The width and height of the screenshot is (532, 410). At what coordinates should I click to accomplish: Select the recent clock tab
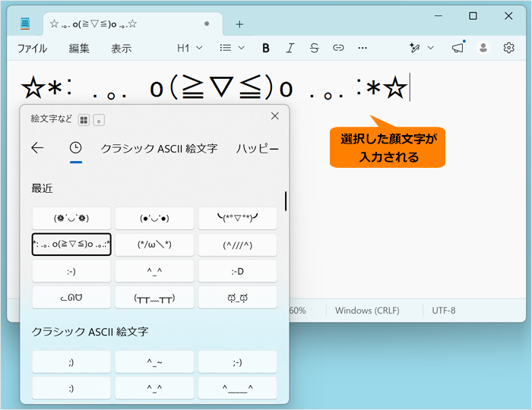point(76,148)
